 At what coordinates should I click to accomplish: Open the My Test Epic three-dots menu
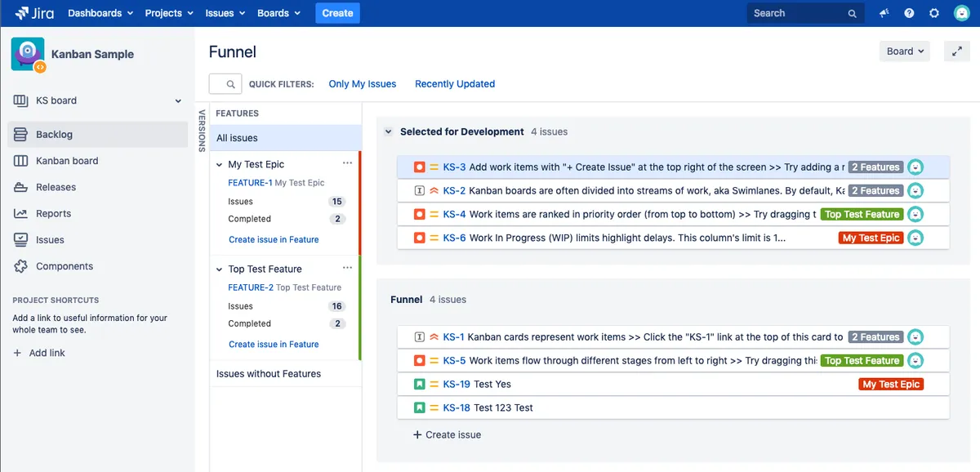[x=347, y=163]
